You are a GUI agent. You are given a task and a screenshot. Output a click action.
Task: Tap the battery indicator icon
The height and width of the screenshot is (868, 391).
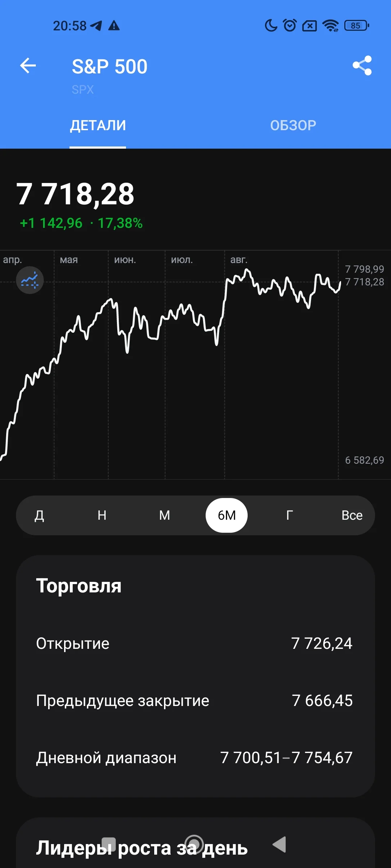click(357, 25)
